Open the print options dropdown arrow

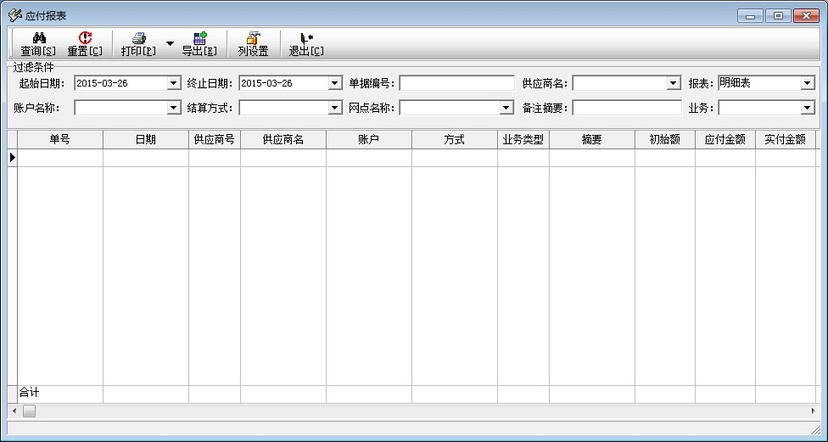click(170, 43)
